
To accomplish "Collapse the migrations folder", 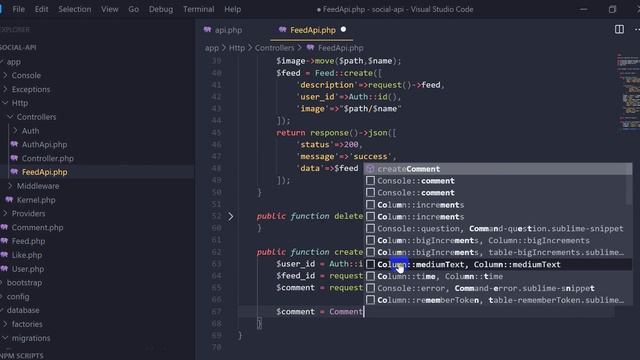I will [5, 338].
